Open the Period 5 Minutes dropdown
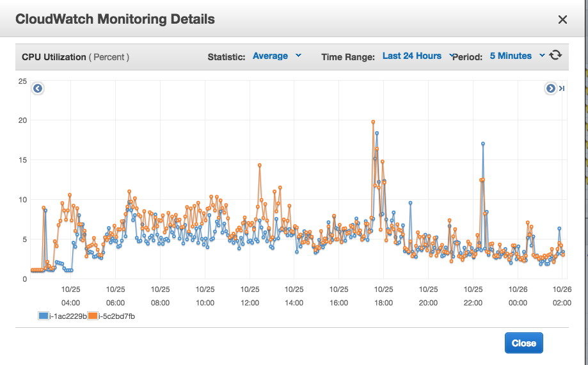The height and width of the screenshot is (365, 588). 517,56
